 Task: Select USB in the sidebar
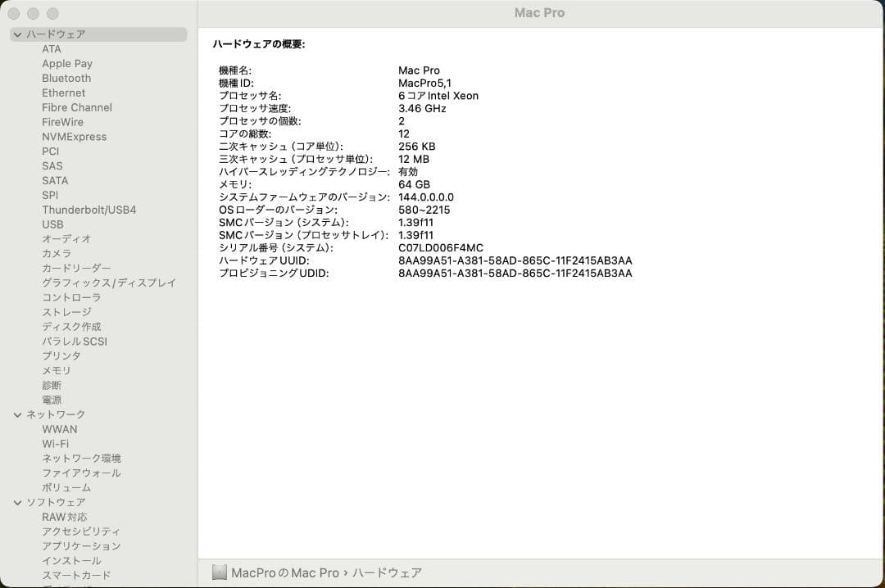click(52, 224)
